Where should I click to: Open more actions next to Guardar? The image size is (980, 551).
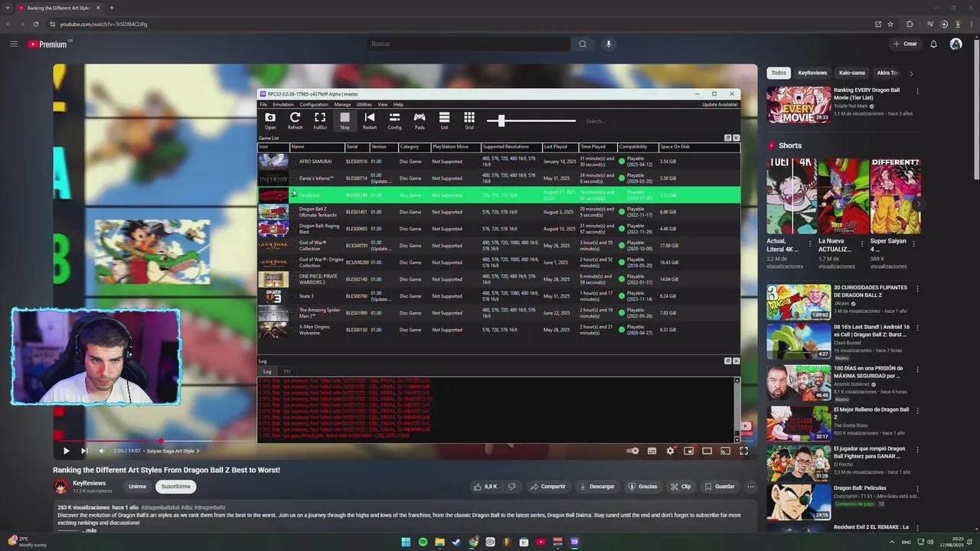[x=750, y=487]
